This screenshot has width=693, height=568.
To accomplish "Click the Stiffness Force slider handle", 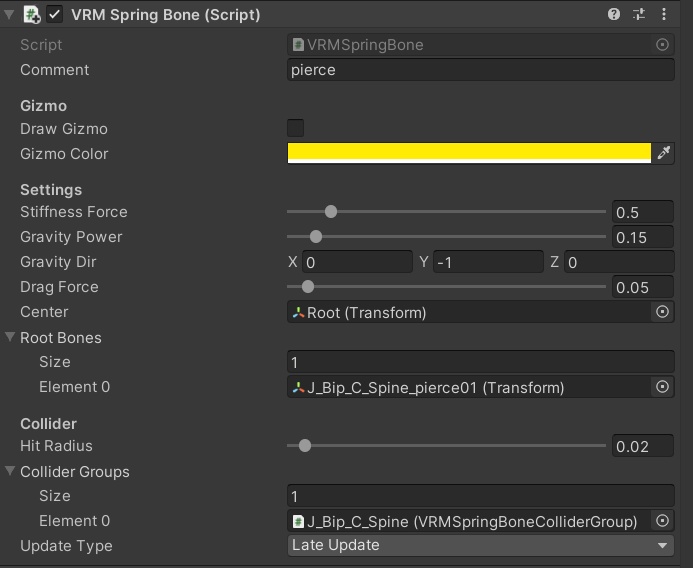I will (331, 212).
